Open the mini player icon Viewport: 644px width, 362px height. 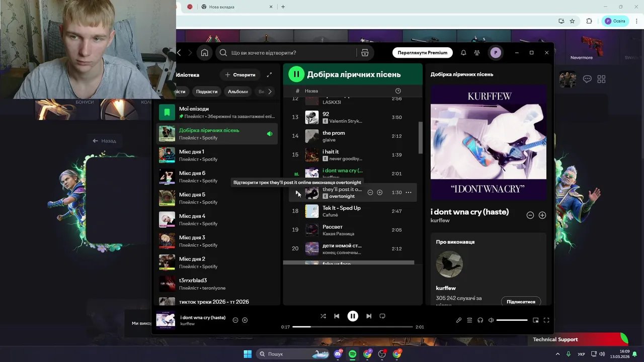[x=536, y=320]
